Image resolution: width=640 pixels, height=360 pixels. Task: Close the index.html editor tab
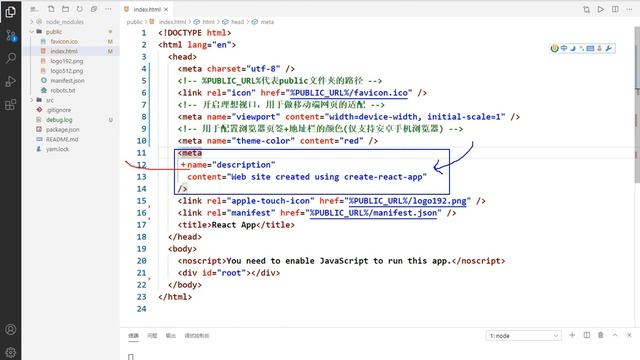(x=166, y=9)
